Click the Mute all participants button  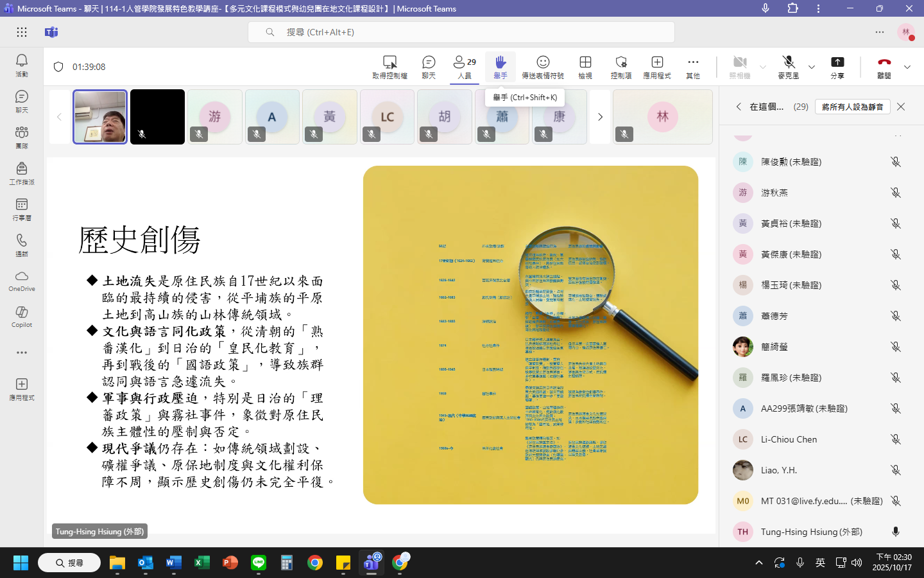click(x=852, y=107)
